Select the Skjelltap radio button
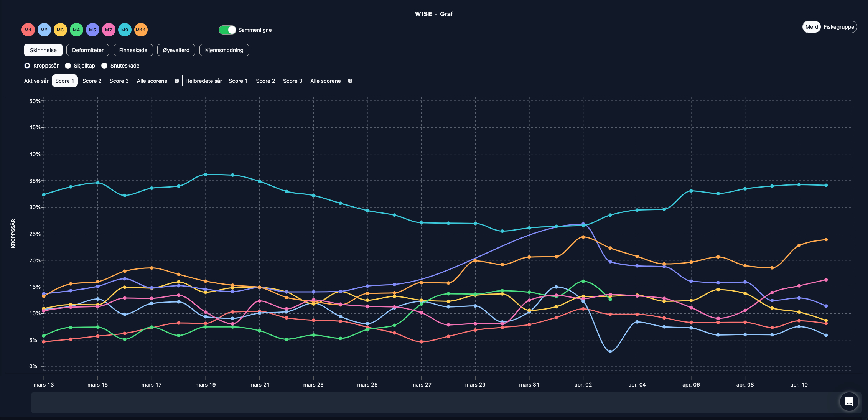This screenshot has width=868, height=420. point(68,66)
